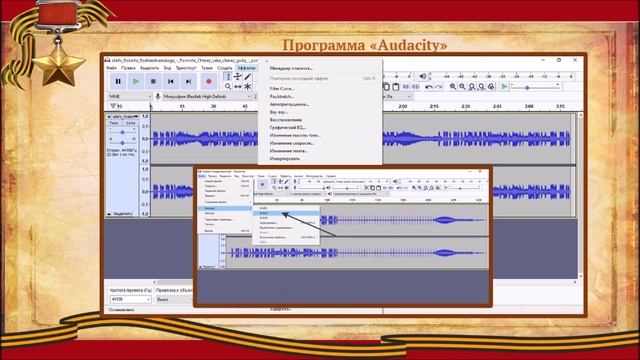This screenshot has width=640, height=360.
Task: Open the track name dropdown menu
Action: pyautogui.click(x=125, y=117)
